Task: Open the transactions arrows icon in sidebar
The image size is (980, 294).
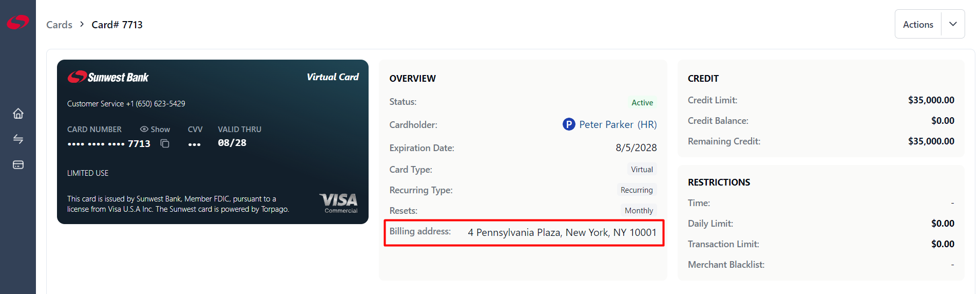Action: (x=18, y=139)
